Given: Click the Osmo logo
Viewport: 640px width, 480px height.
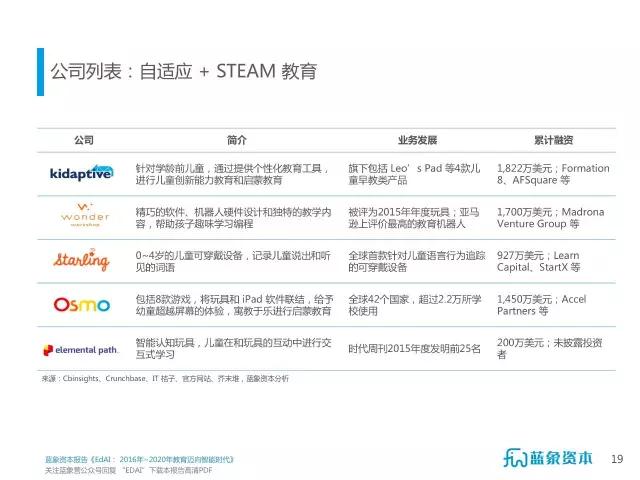Looking at the screenshot, I should click(x=82, y=304).
